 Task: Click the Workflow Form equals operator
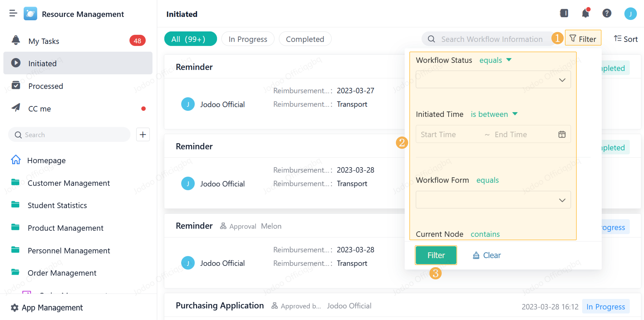point(488,180)
